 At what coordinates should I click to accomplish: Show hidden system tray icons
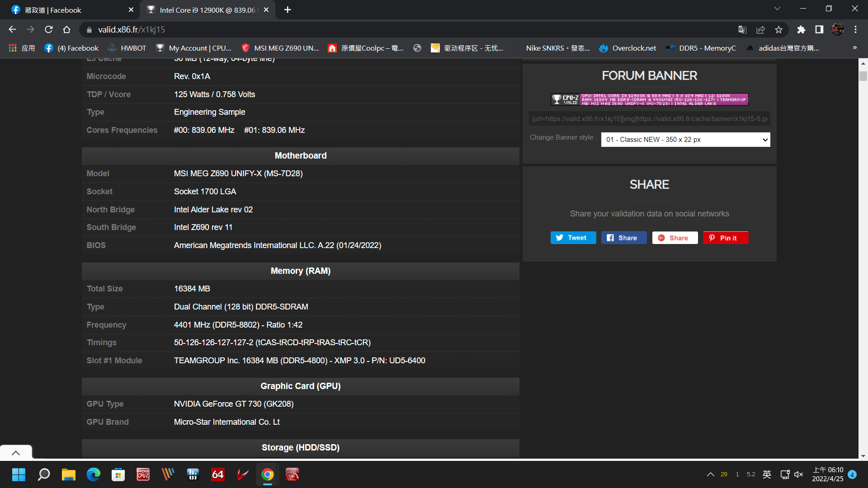click(711, 474)
